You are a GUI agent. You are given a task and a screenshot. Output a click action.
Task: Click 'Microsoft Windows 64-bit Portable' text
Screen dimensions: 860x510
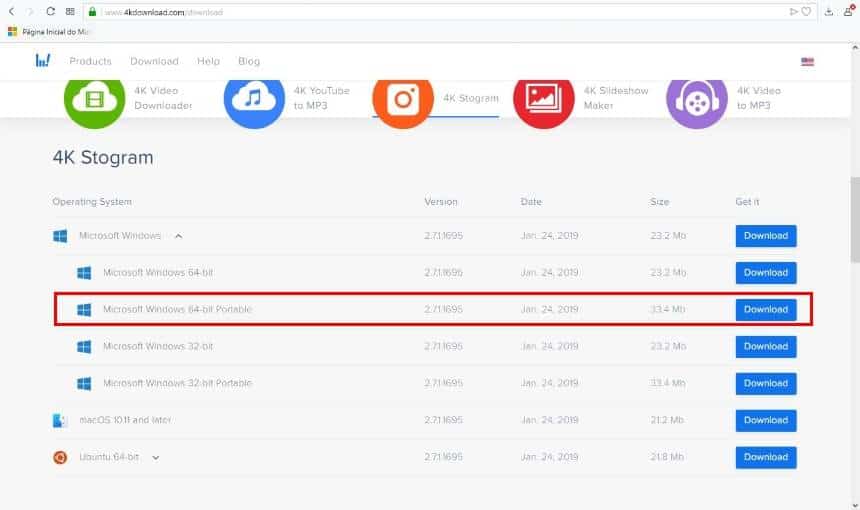click(x=178, y=309)
